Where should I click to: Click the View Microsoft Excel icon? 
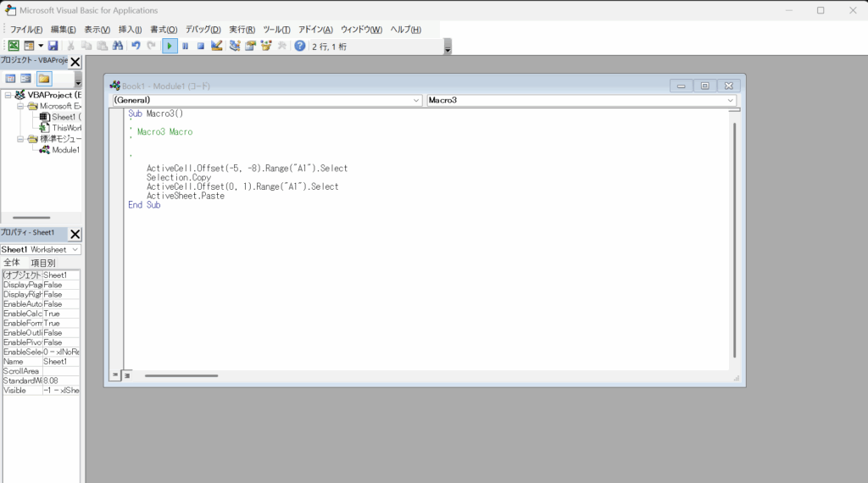click(14, 46)
